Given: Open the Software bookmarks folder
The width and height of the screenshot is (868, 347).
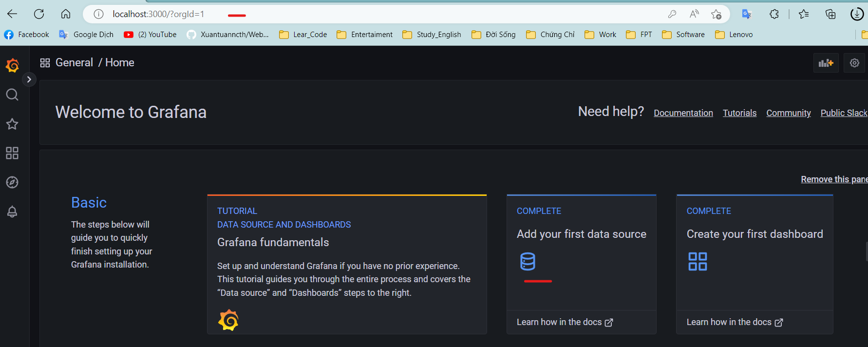Looking at the screenshot, I should pos(683,35).
